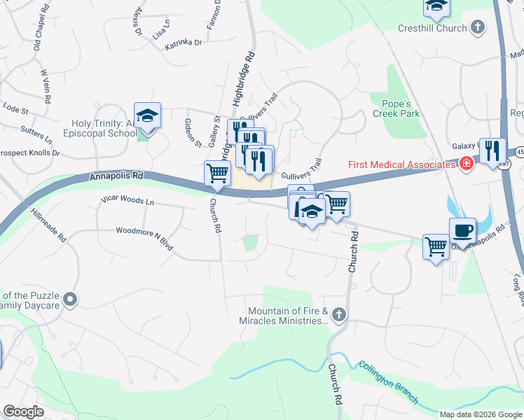Open the coffee cup marker on Old Annapolis Rd
The height and width of the screenshot is (420, 524).
pyautogui.click(x=462, y=232)
